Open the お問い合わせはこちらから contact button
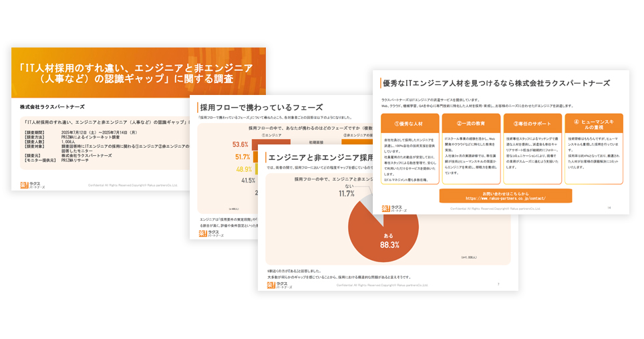The width and height of the screenshot is (644, 339). (x=506, y=196)
